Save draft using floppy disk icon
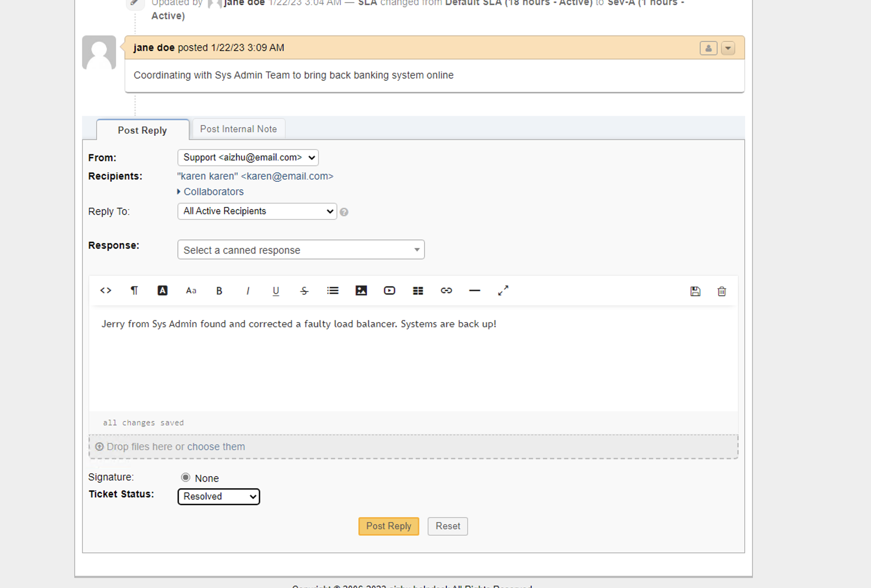The image size is (871, 588). (695, 291)
